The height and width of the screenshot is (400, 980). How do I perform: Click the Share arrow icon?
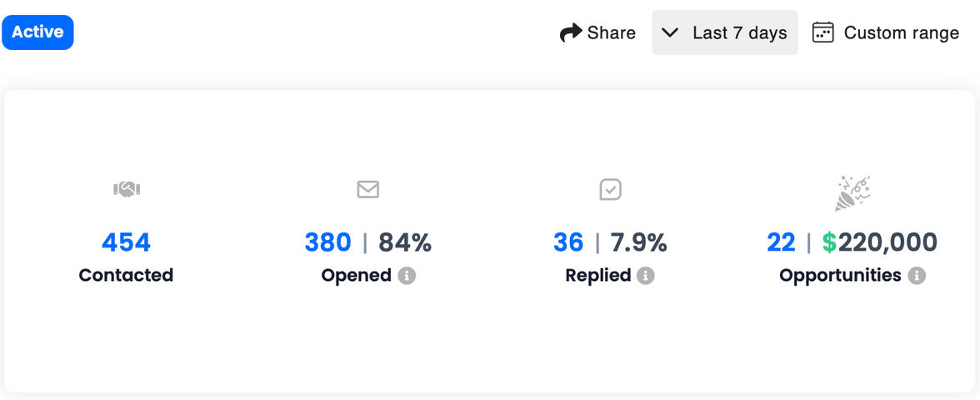click(571, 33)
